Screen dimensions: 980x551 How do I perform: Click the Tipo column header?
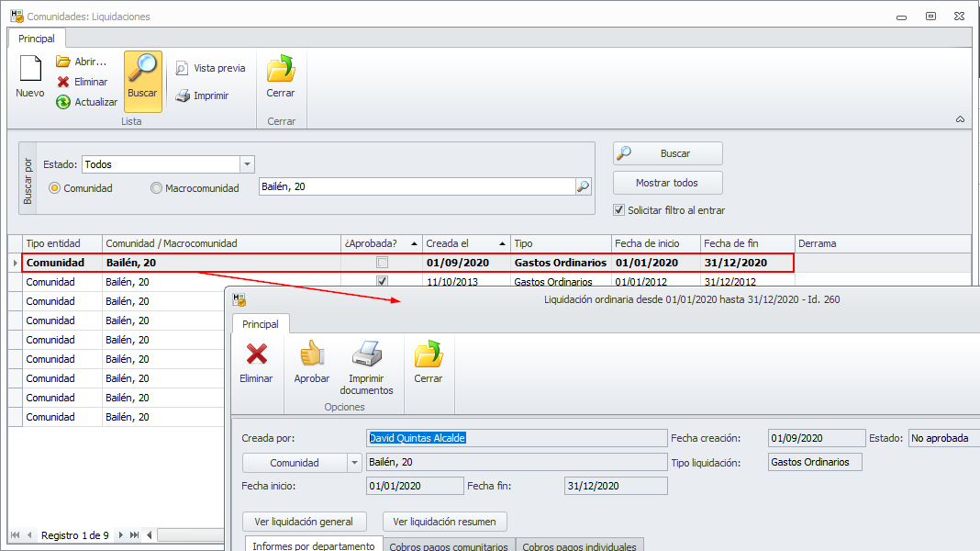point(561,243)
